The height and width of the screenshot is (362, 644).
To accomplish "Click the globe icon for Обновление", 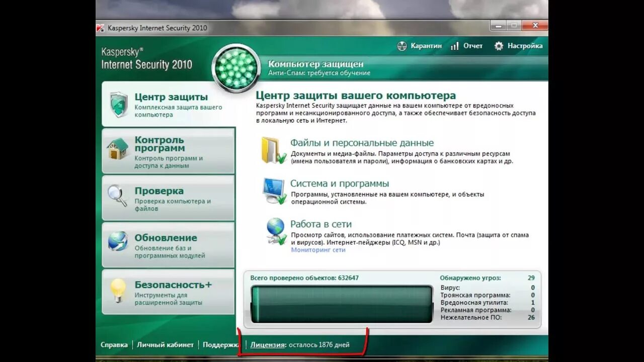I will click(x=118, y=241).
